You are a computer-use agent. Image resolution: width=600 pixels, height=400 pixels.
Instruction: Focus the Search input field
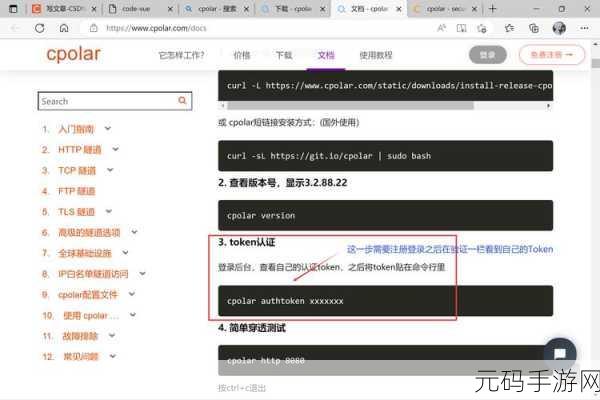tap(115, 101)
